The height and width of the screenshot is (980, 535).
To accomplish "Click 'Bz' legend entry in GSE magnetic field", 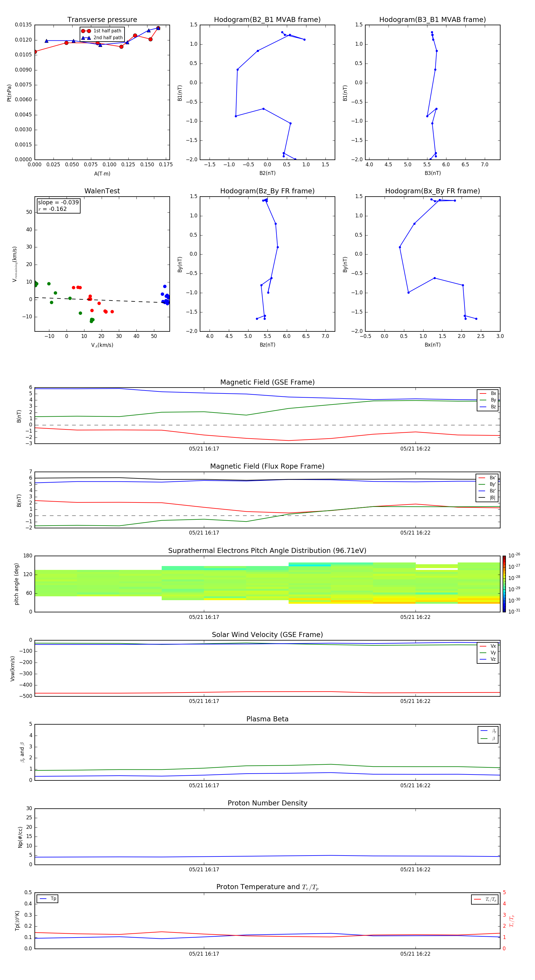I will pyautogui.click(x=488, y=407).
